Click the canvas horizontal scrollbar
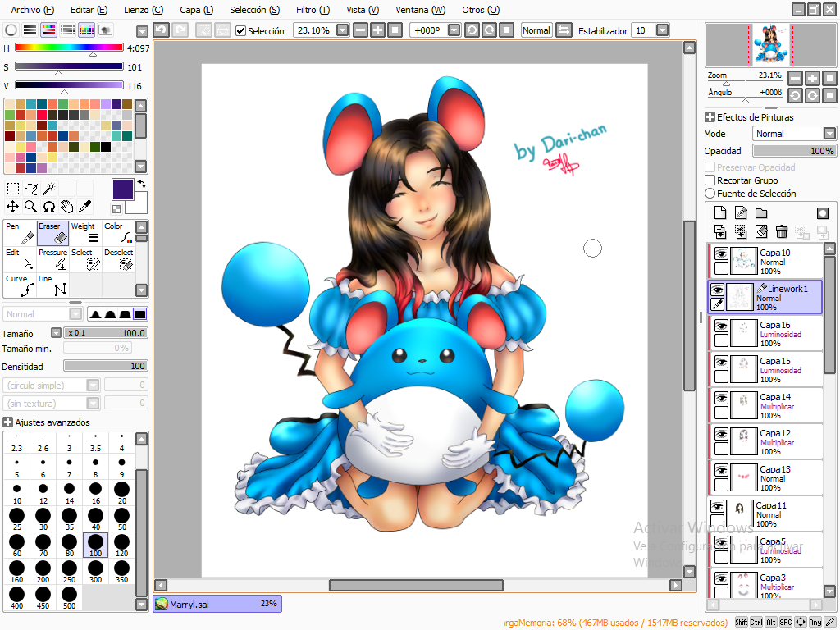 (416, 585)
